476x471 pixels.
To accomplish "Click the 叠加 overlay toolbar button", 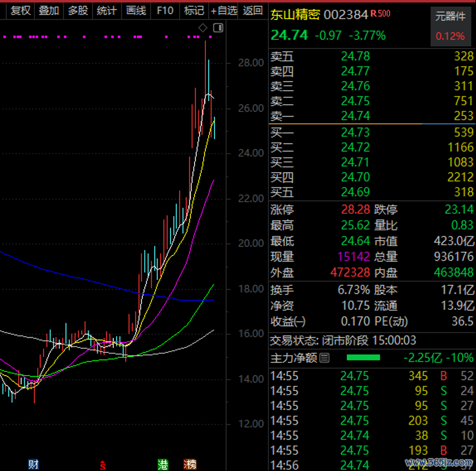I will (49, 11).
